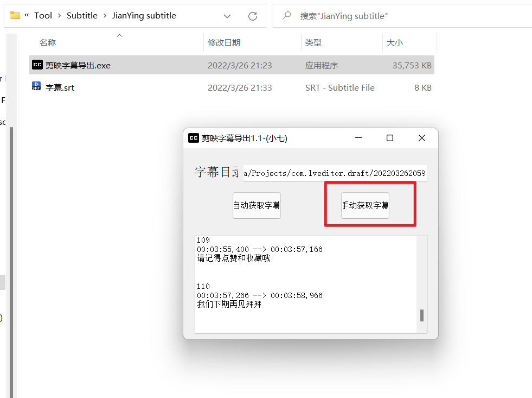532x398 pixels.
Task: Refresh the JianYing subtitle folder
Action: 252,16
